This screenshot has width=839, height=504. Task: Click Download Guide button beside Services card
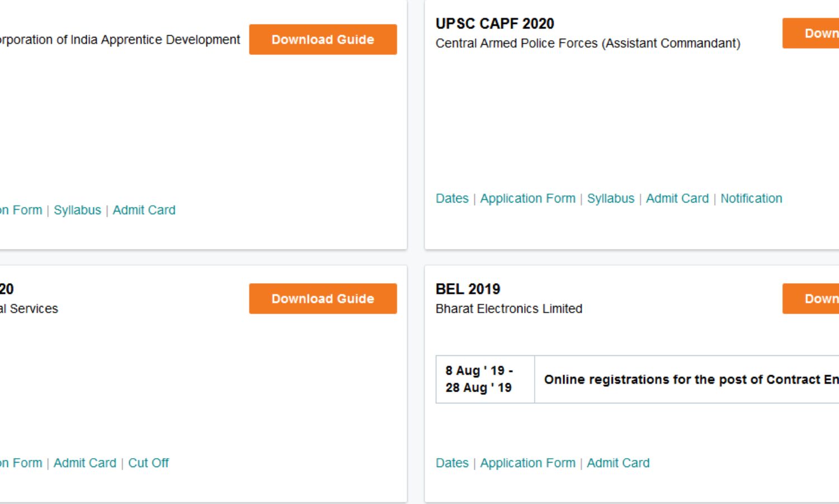(x=323, y=298)
